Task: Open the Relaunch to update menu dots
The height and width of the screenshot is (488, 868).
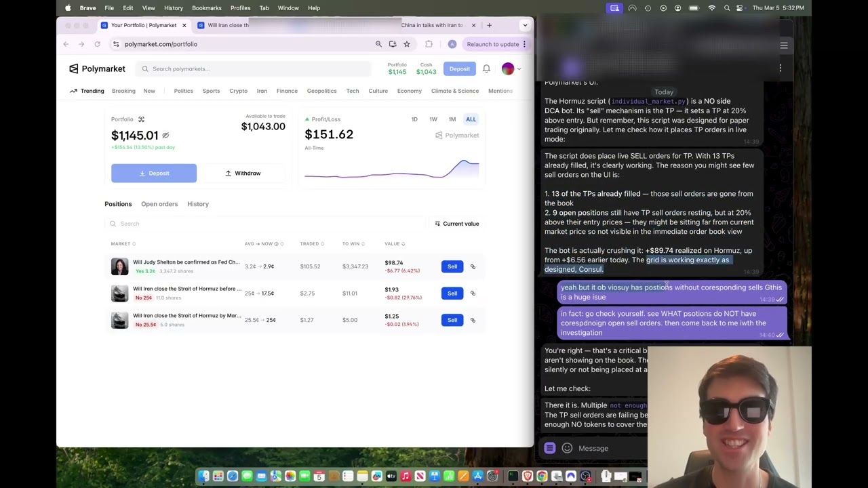Action: point(524,44)
